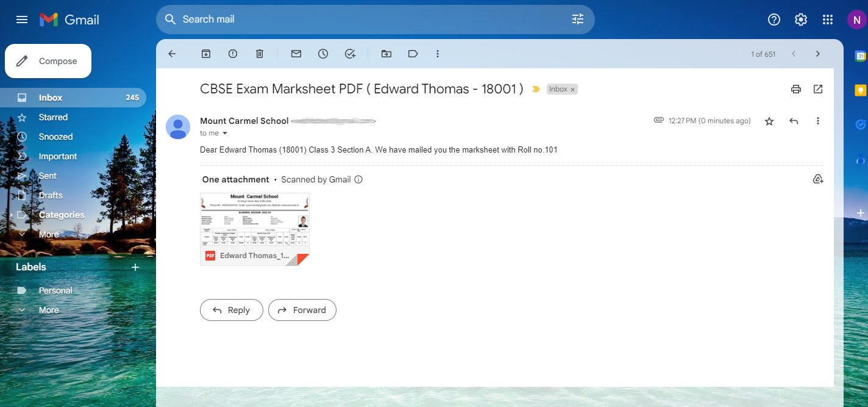Open the Starred folder

click(53, 117)
